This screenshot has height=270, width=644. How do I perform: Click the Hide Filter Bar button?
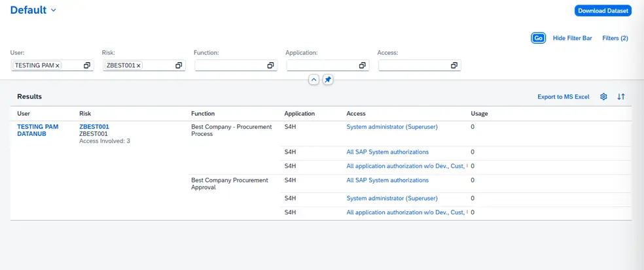tap(572, 39)
